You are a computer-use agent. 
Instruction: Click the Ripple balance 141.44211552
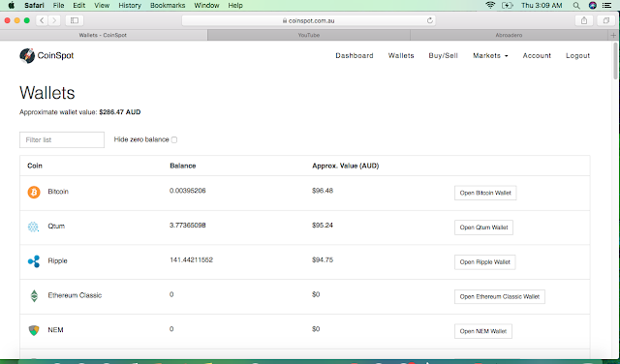(191, 260)
